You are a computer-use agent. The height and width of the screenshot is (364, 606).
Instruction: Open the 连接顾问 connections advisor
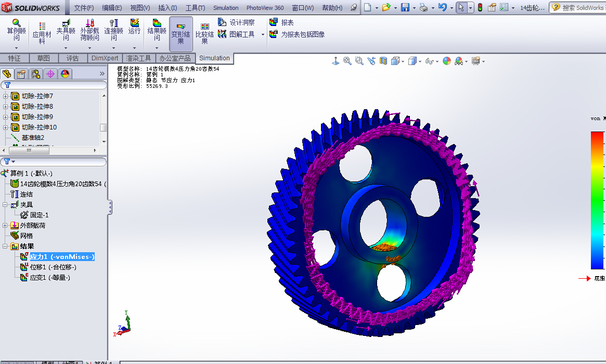point(113,29)
